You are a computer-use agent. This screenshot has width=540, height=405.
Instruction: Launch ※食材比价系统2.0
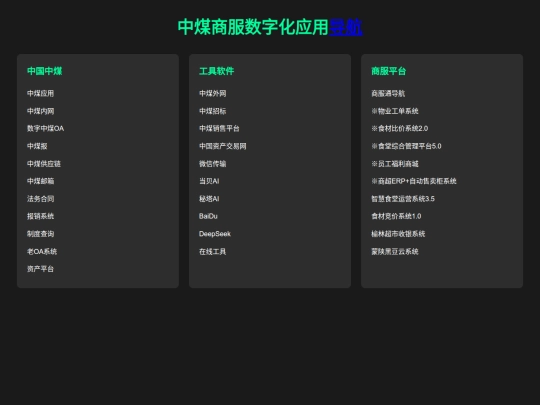pyautogui.click(x=399, y=128)
